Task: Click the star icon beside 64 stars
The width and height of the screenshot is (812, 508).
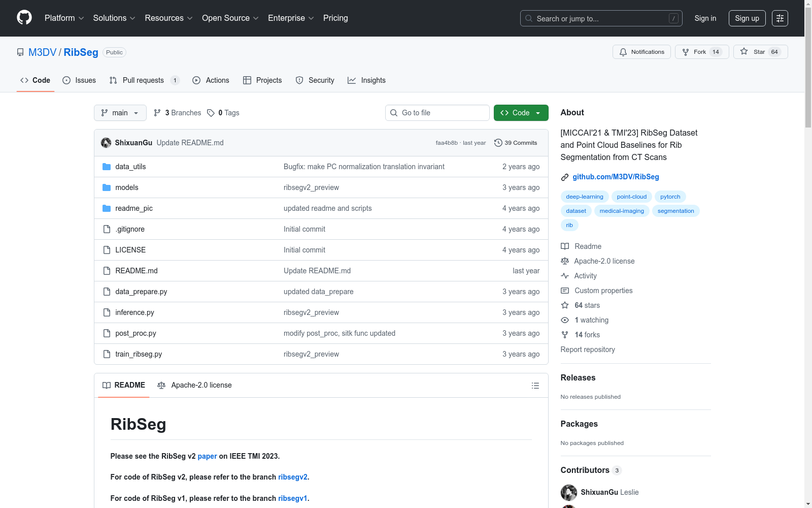Action: click(x=565, y=305)
